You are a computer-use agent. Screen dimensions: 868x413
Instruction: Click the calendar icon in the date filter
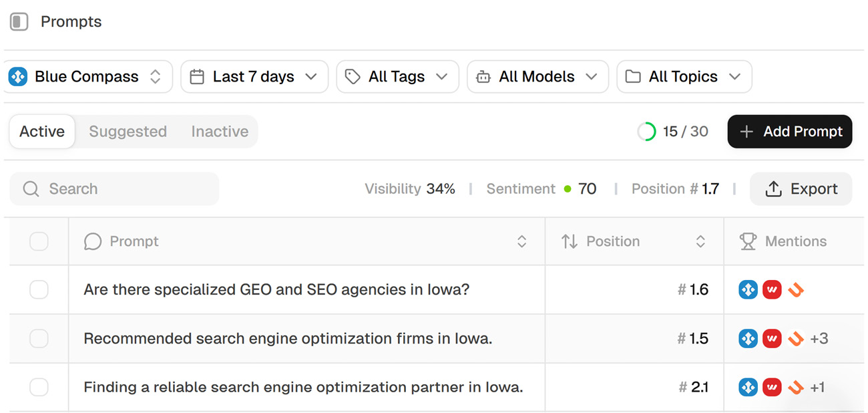coord(197,76)
